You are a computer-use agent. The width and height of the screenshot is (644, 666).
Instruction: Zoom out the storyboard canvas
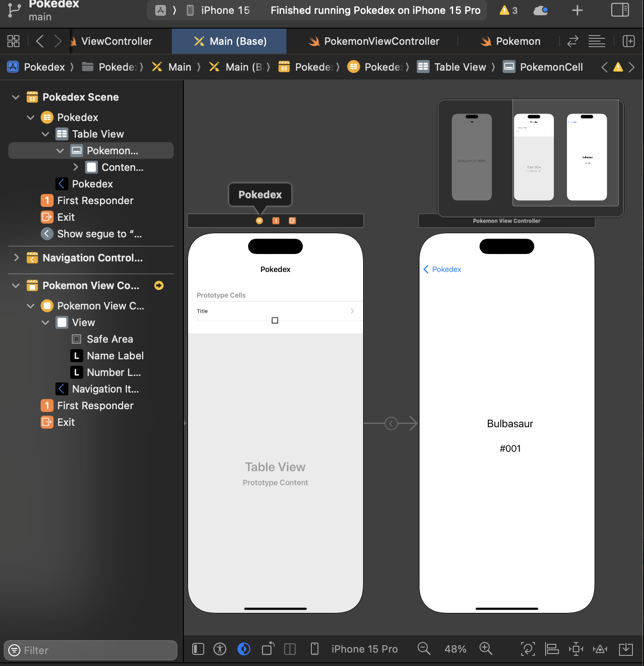[x=424, y=648]
